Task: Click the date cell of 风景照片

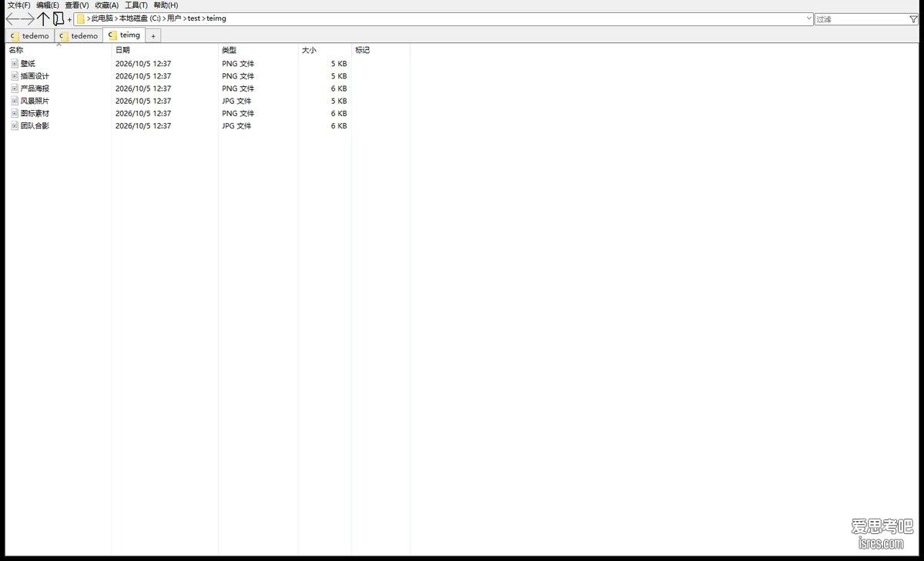Action: point(143,101)
